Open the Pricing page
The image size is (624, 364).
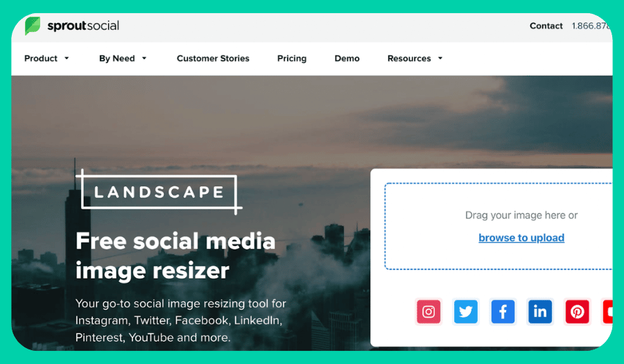pos(292,58)
